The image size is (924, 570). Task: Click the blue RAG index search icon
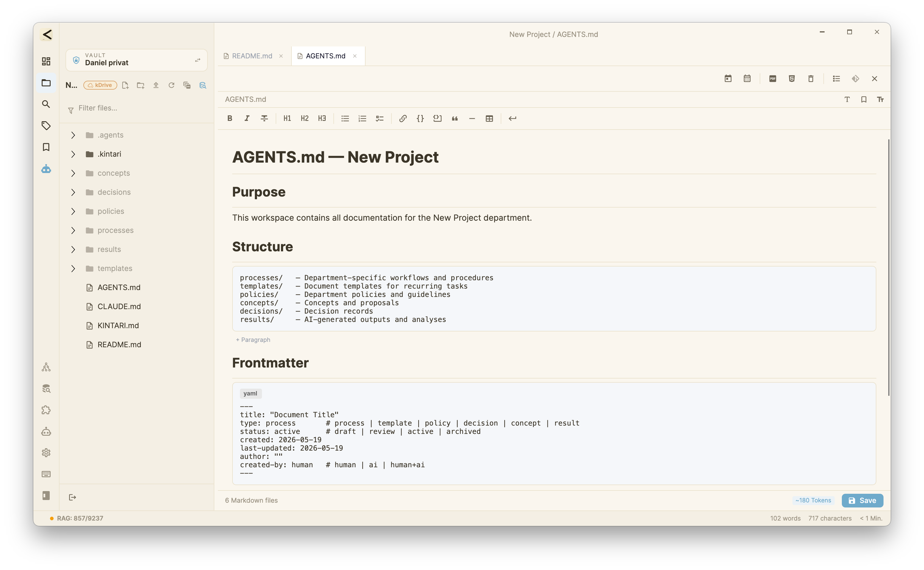[203, 85]
